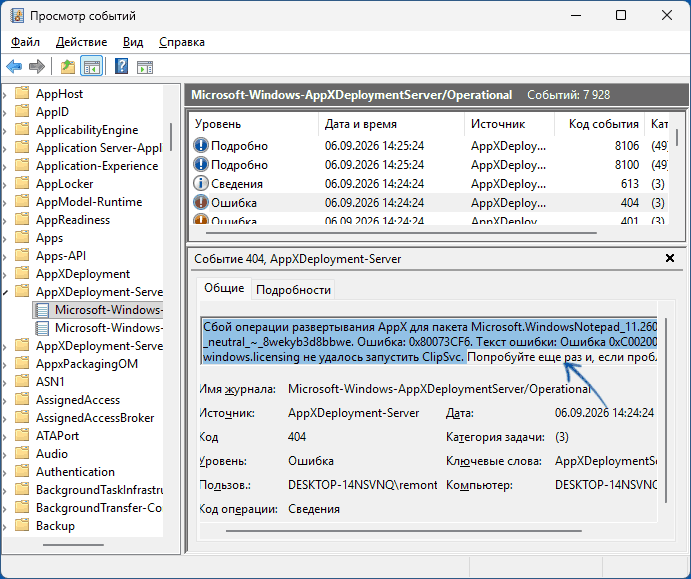Expand the Backup tree node
The width and height of the screenshot is (691, 579).
point(5,526)
